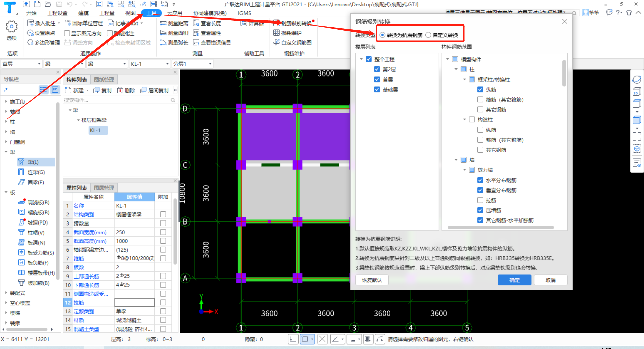This screenshot has width=644, height=349.
Task: Collapse 框架柱/转换柱 node
Action: pyautogui.click(x=464, y=80)
